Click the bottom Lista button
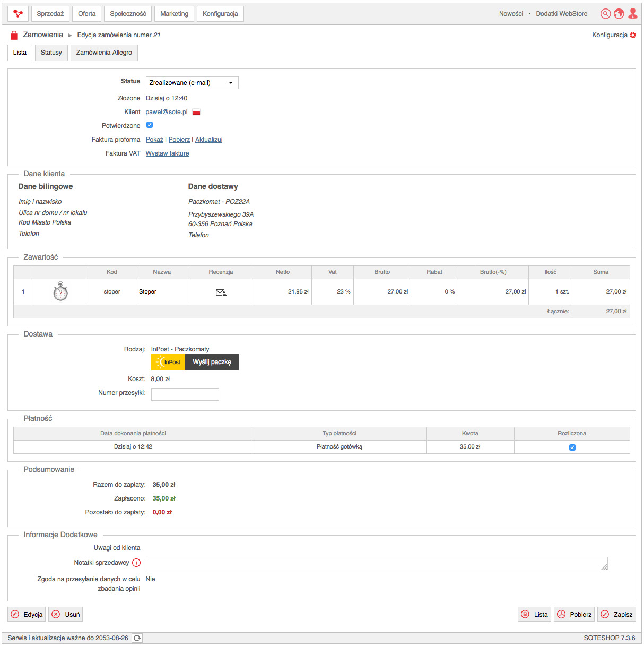Viewport: 644px width, 646px height. point(534,615)
